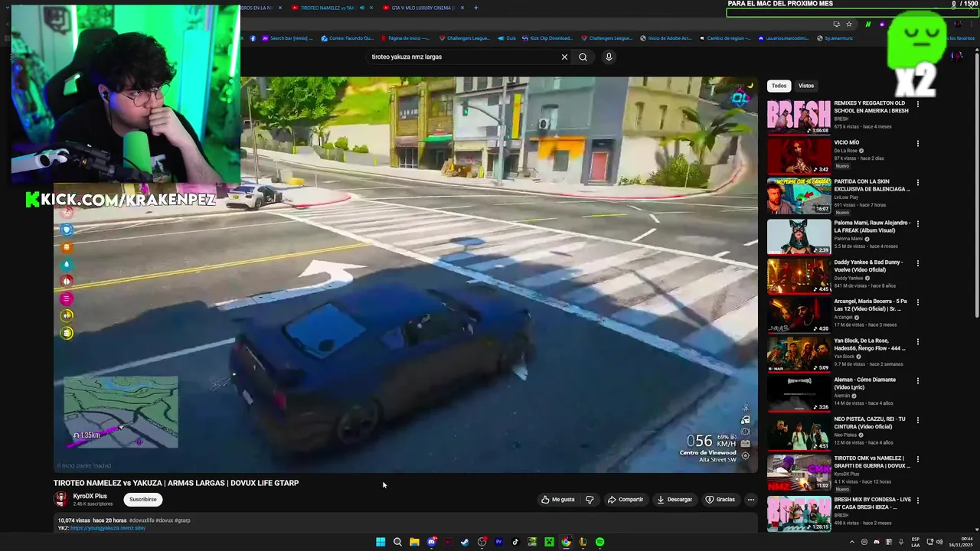Open Spotify from the taskbar

click(x=599, y=542)
